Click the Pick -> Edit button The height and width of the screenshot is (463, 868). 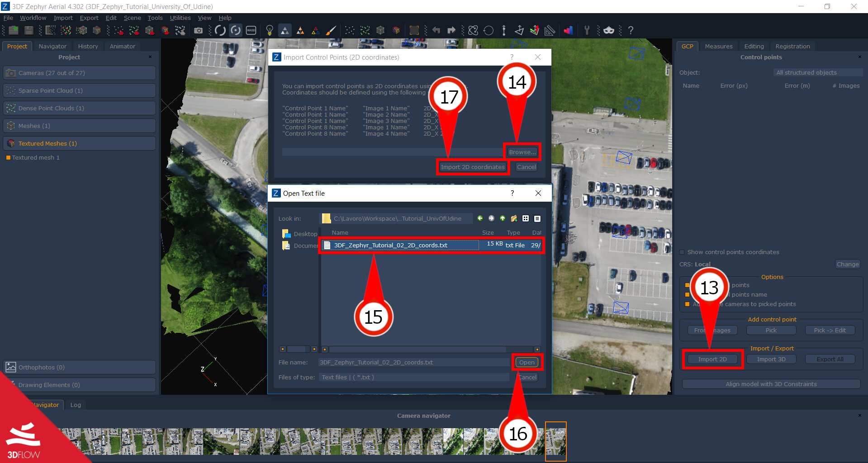point(830,330)
